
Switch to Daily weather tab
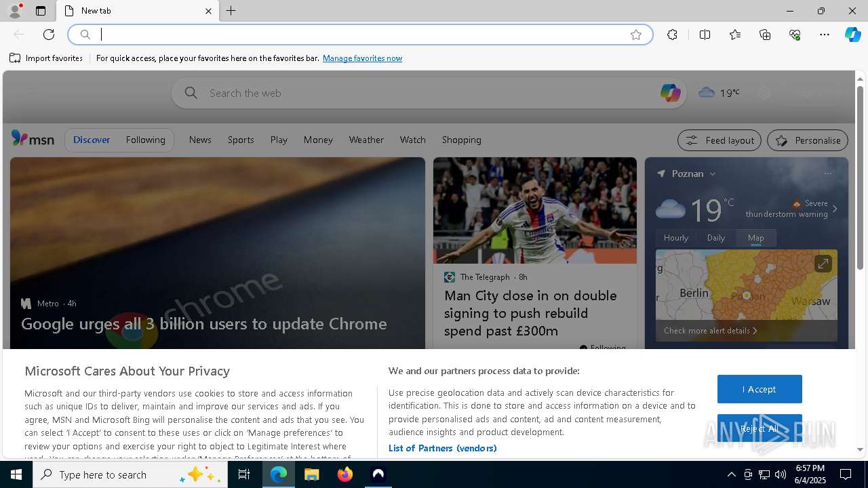716,238
